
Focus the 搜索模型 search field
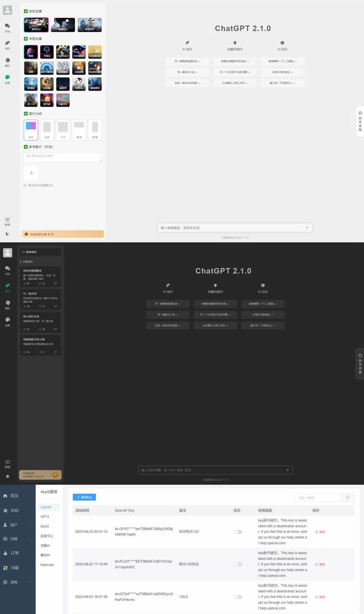click(x=40, y=252)
